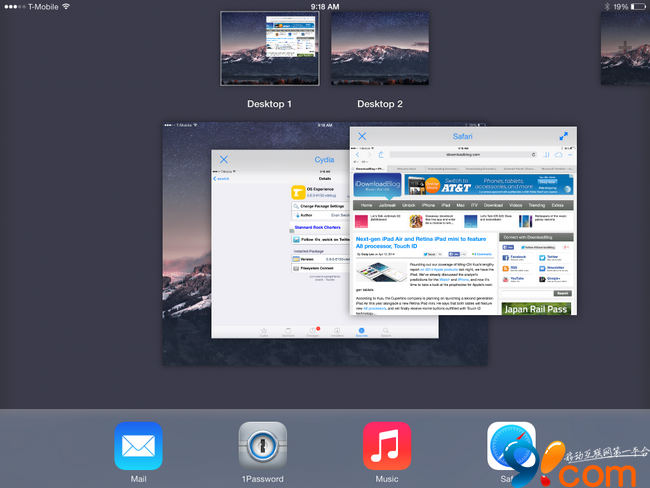Launch 1Password from the dock
This screenshot has height=488, width=650.
[x=262, y=446]
